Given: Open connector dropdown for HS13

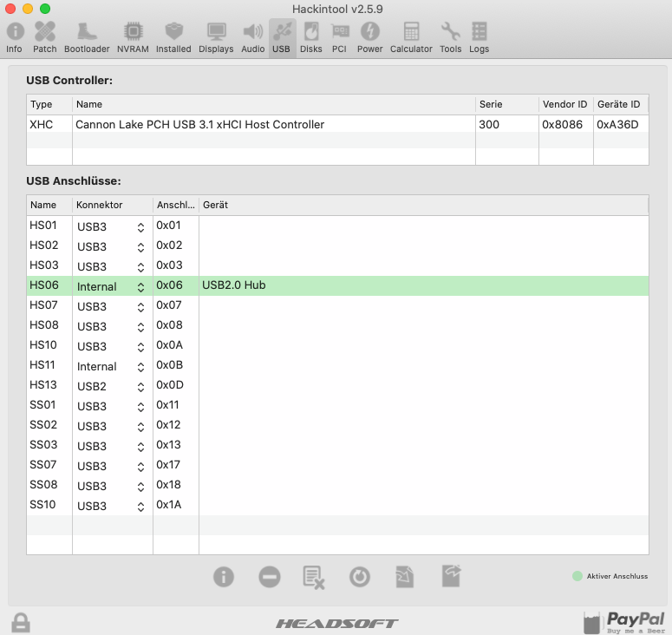Looking at the screenshot, I should click(x=140, y=387).
